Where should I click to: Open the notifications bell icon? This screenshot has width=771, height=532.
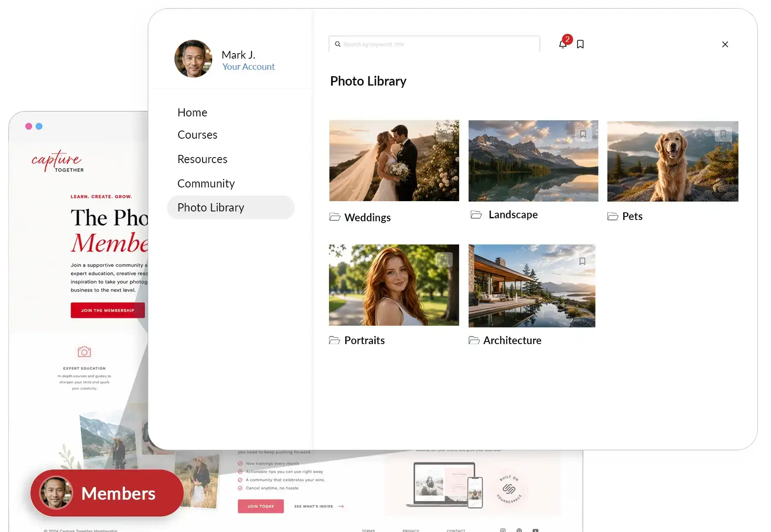click(563, 44)
